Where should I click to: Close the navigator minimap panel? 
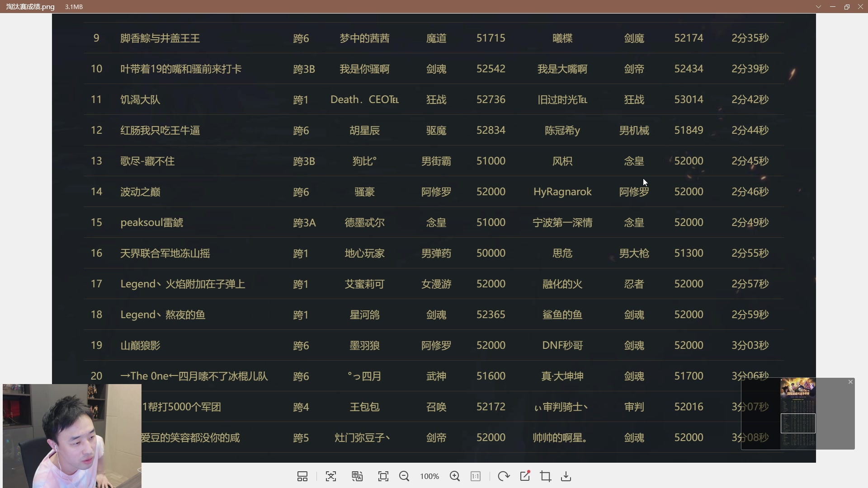(x=850, y=382)
